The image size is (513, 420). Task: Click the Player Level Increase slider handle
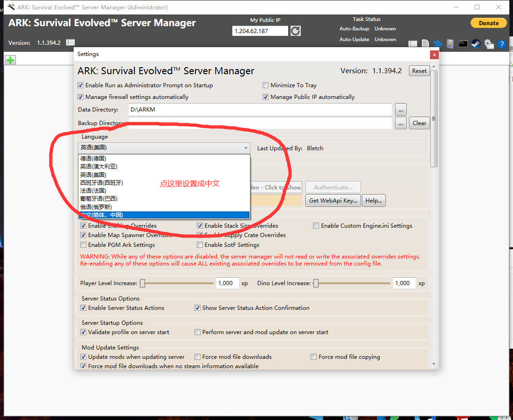point(142,283)
